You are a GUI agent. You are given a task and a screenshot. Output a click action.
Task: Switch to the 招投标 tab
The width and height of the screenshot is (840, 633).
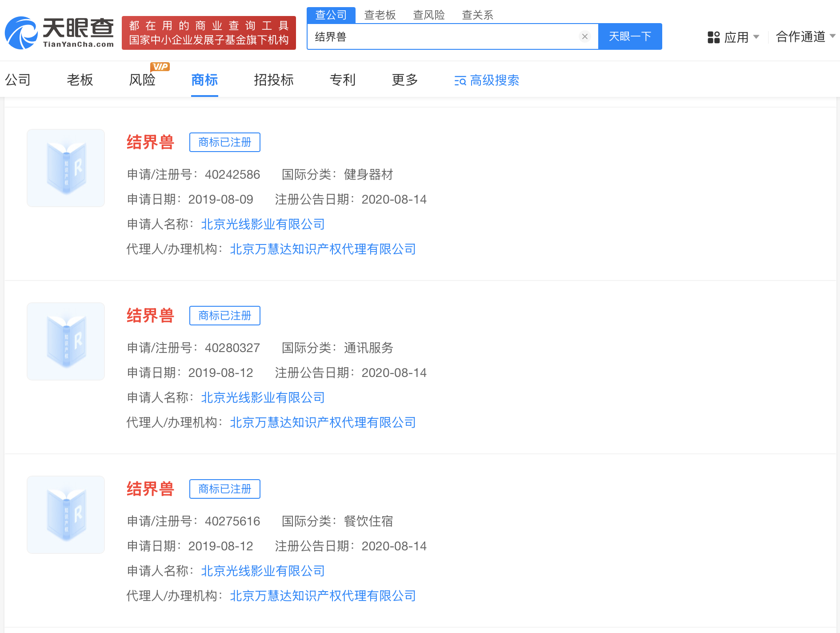pyautogui.click(x=274, y=80)
